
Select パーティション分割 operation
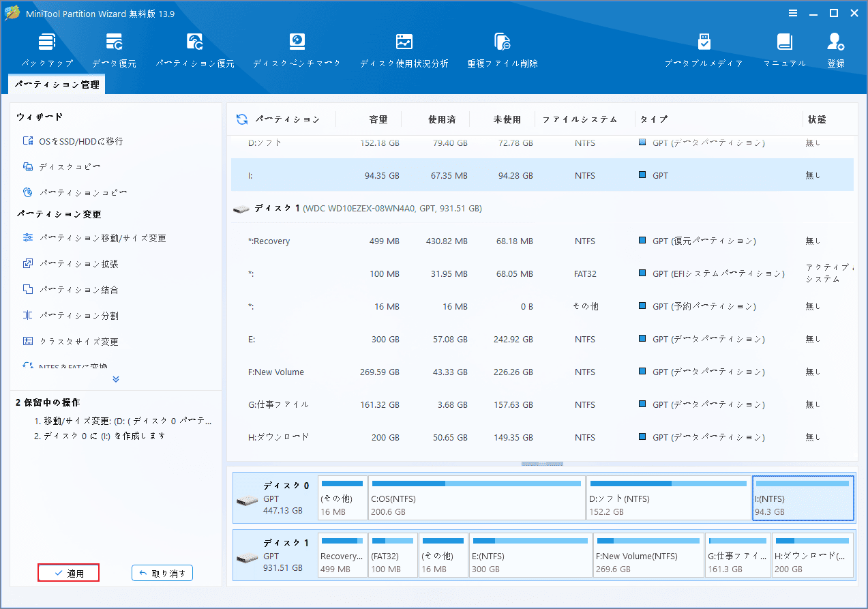pos(70,316)
